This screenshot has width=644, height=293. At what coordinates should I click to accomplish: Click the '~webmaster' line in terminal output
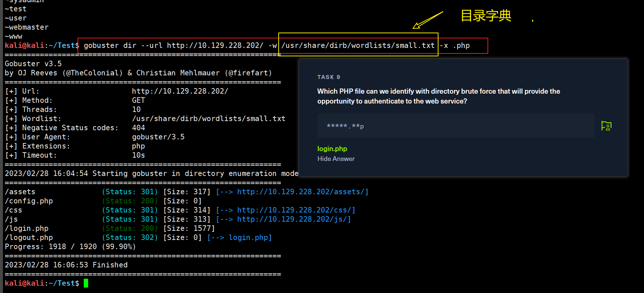[27, 27]
